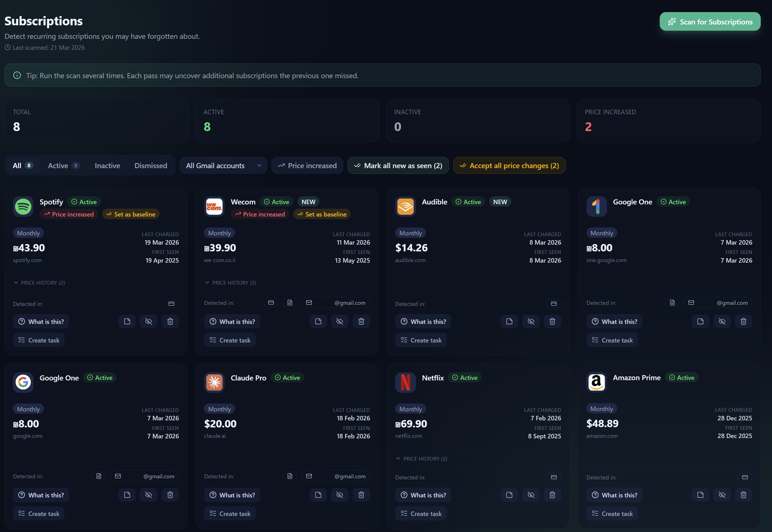Open the note icon on Netflix card
The width and height of the screenshot is (772, 532).
pos(509,495)
